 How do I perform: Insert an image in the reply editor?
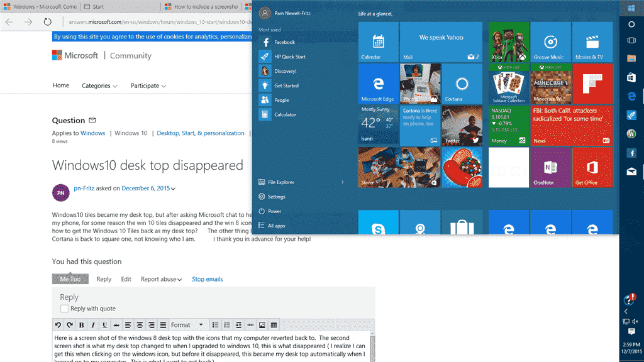[x=261, y=324]
